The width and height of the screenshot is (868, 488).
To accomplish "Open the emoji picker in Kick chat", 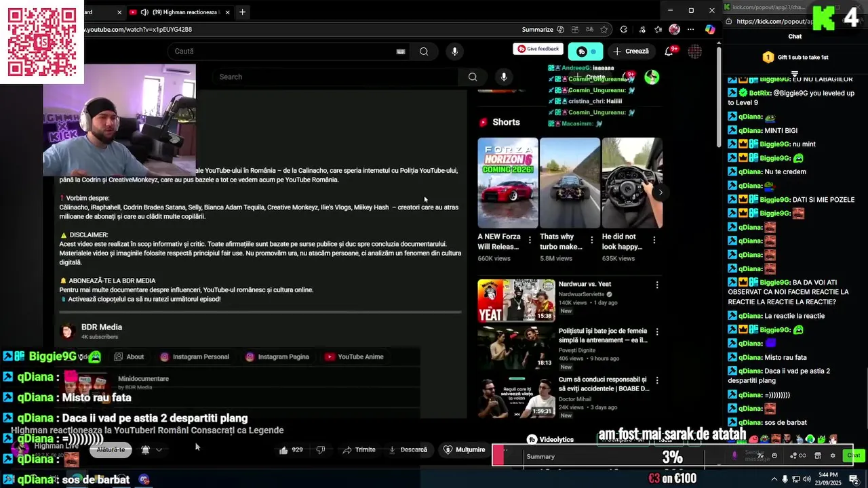I will coord(774,456).
